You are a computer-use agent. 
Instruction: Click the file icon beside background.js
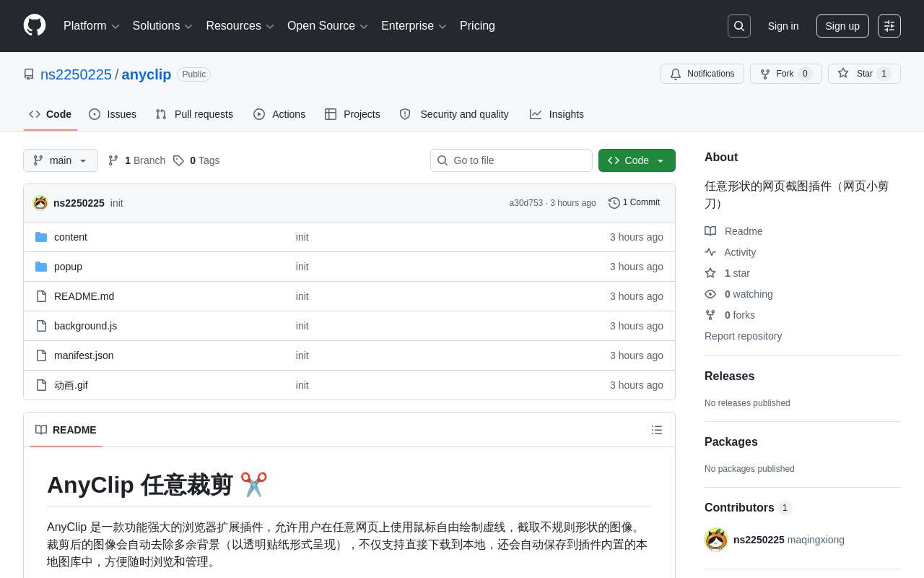pos(41,326)
